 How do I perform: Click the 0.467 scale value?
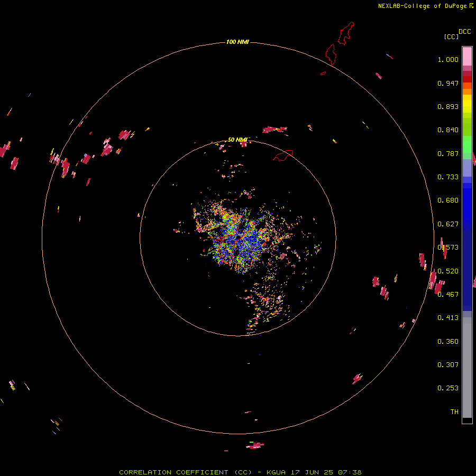coord(448,295)
